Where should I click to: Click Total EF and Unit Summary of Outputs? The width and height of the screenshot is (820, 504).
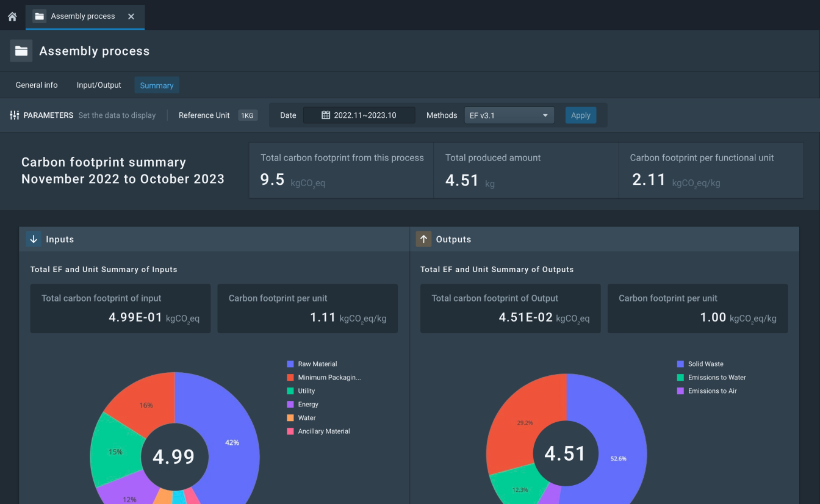497,269
